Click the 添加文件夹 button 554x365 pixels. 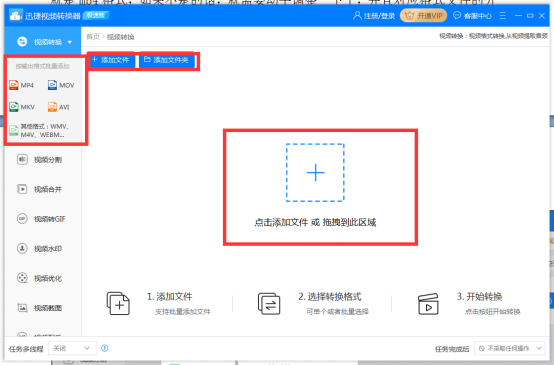166,60
